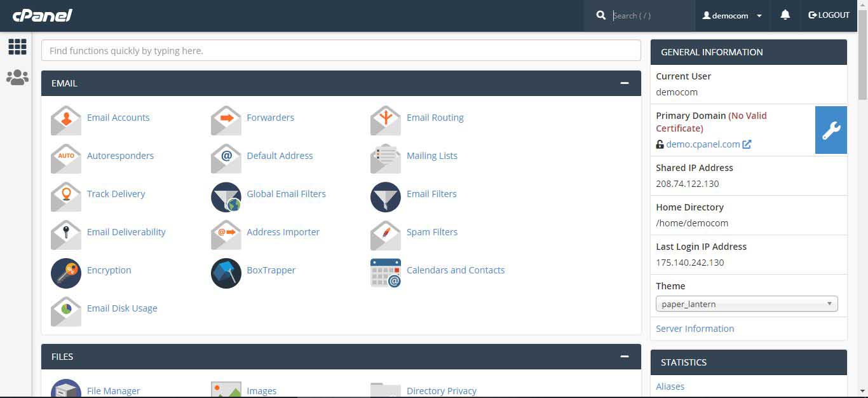Click the Images icon
Screen dimensions: 868x398
(x=226, y=389)
